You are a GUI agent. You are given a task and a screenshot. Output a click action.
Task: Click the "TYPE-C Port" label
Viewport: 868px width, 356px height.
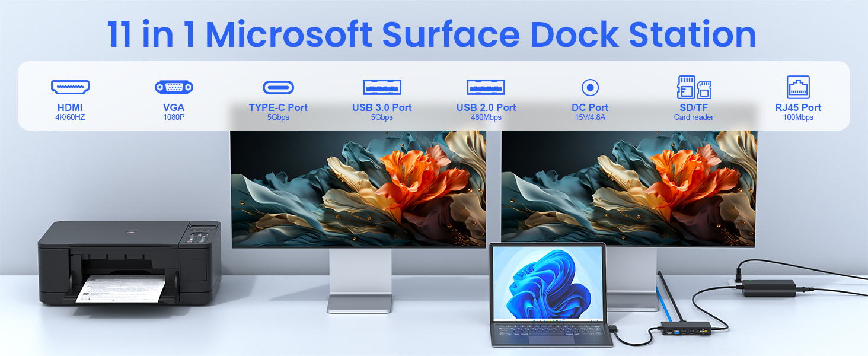point(278,108)
